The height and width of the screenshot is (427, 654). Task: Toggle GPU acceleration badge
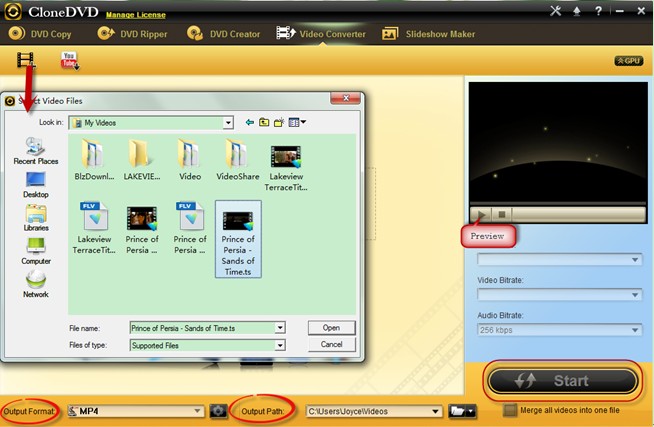tap(629, 61)
